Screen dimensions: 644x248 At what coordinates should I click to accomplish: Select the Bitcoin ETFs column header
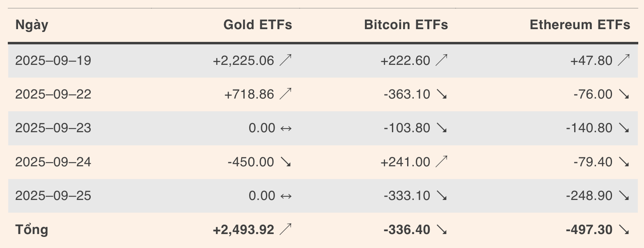click(x=406, y=25)
